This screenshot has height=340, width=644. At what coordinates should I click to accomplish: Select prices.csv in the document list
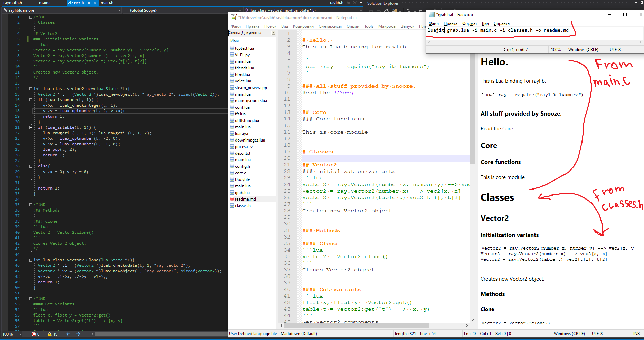(x=244, y=147)
